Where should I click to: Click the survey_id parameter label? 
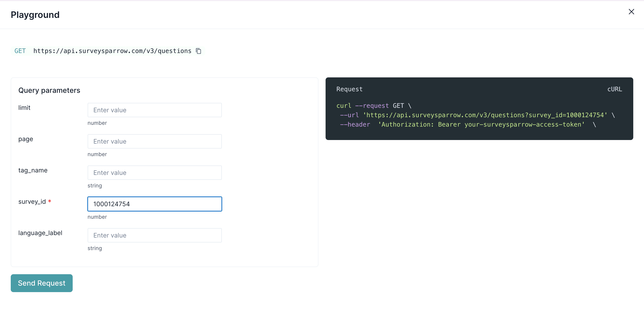pyautogui.click(x=32, y=202)
